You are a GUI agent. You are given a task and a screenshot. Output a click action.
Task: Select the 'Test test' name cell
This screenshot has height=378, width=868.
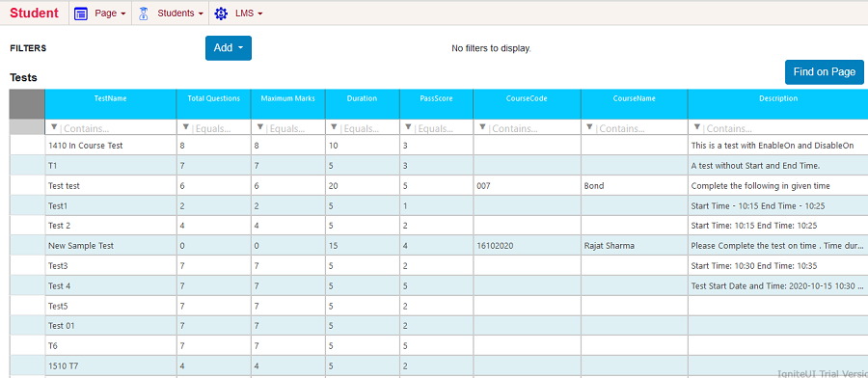(x=111, y=186)
